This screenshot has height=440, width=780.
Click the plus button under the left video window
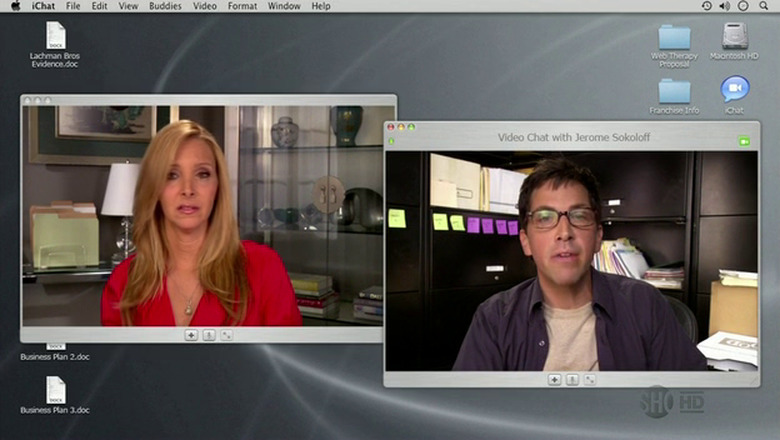(191, 335)
